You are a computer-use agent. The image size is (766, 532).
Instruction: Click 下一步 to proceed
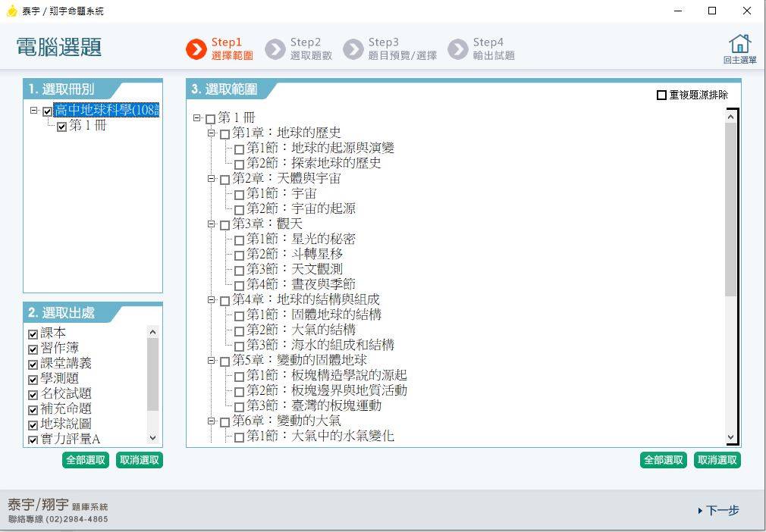[719, 511]
